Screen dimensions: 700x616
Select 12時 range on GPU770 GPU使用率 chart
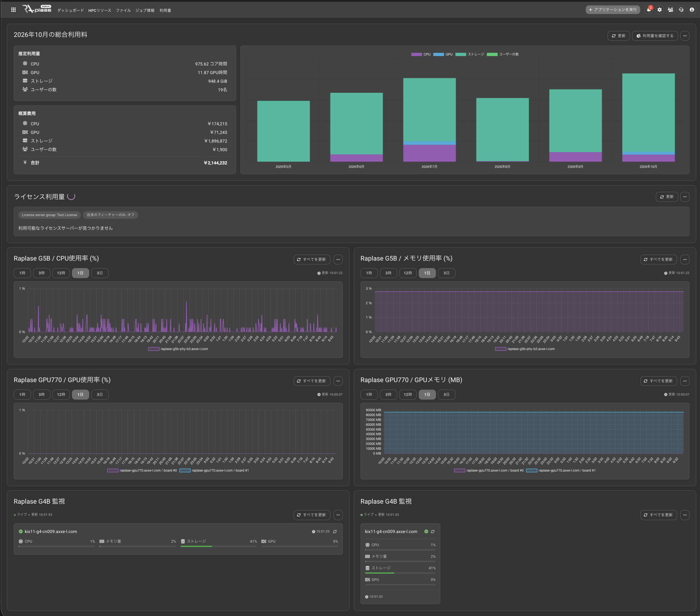61,395
